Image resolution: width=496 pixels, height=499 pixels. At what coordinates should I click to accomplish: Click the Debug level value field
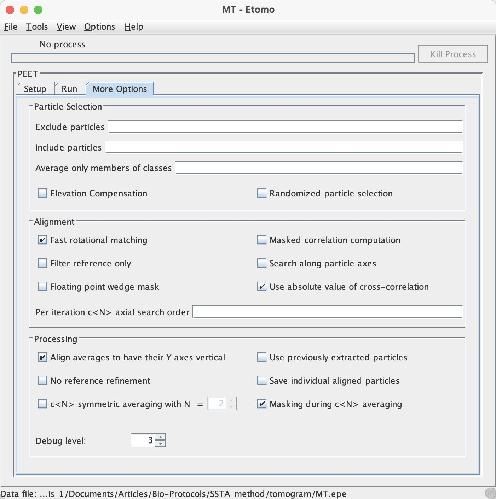[143, 440]
